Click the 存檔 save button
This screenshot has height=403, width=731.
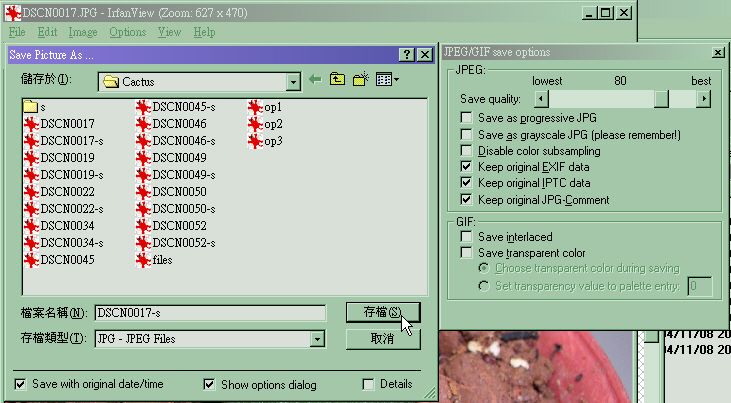(x=382, y=313)
